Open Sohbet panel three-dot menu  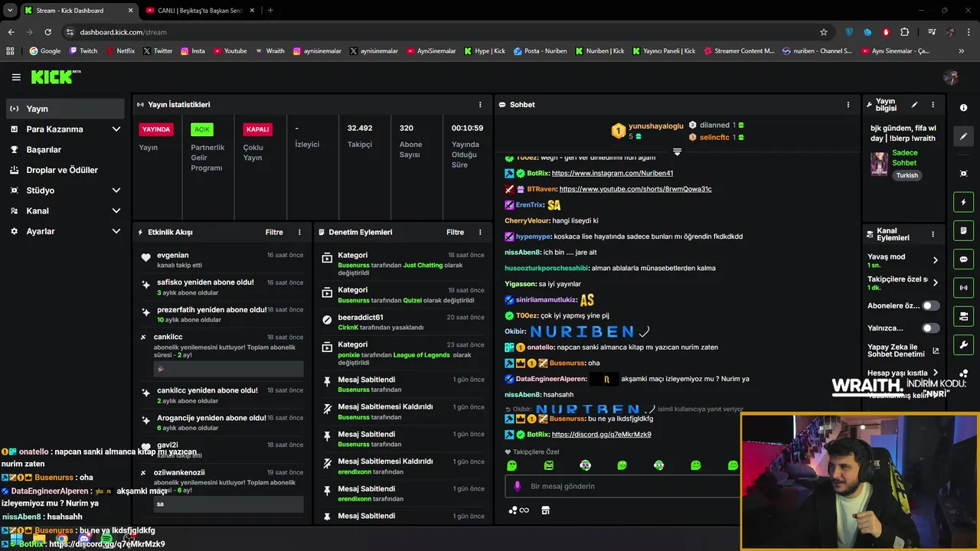[x=848, y=105]
